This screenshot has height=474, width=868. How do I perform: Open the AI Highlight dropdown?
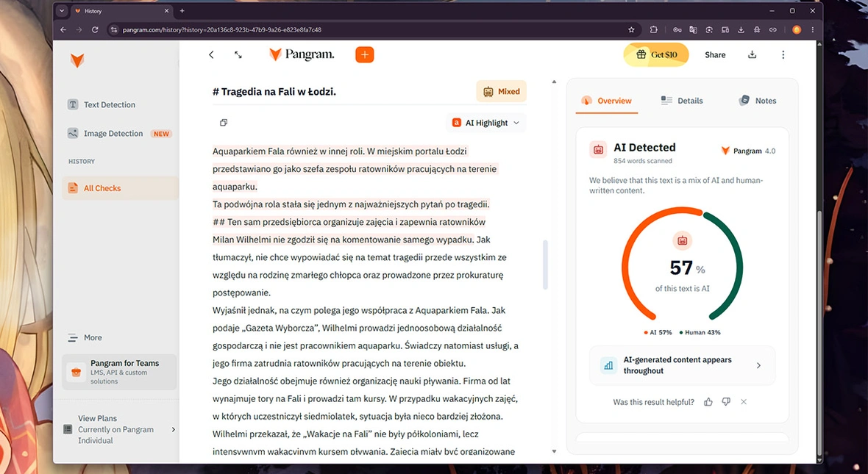486,123
